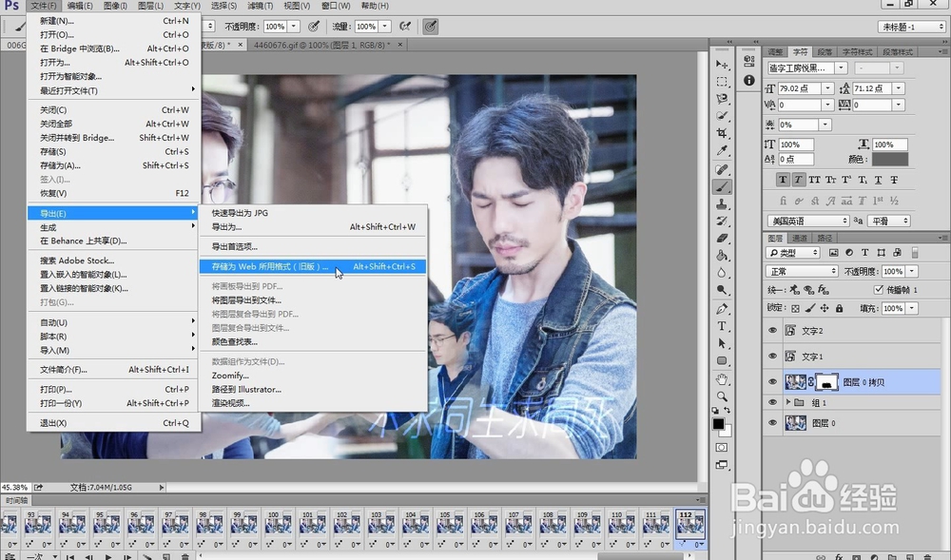Open the 美国英语 language dropdown
Image resolution: width=951 pixels, height=560 pixels.
(x=807, y=222)
